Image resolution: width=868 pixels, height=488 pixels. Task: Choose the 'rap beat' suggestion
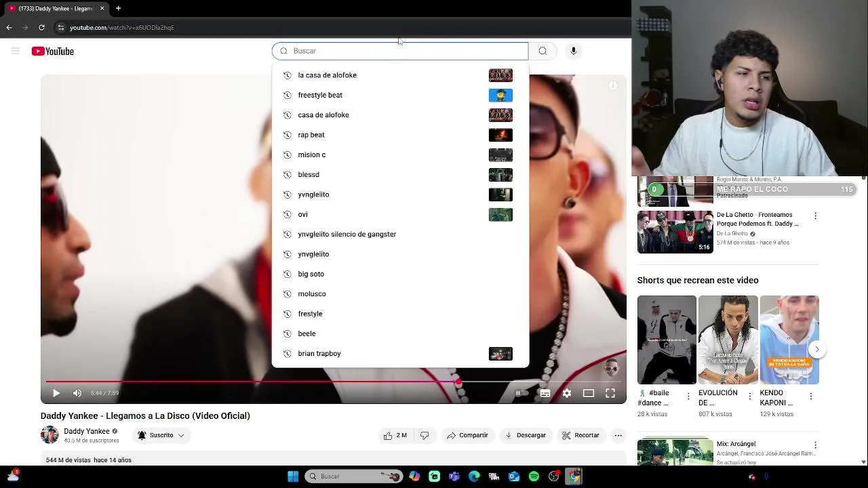point(400,135)
